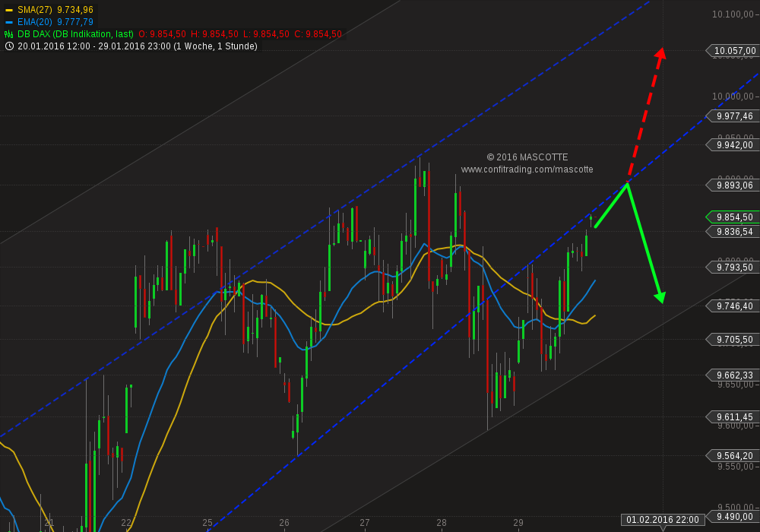Click the price marker 9.942,00
Image resolution: width=760 pixels, height=532 pixels.
[733, 145]
